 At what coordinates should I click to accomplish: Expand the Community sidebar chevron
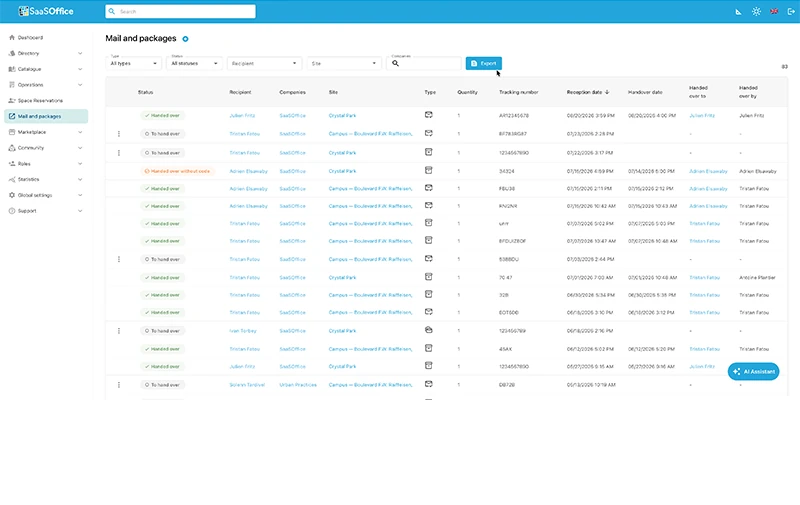80,148
